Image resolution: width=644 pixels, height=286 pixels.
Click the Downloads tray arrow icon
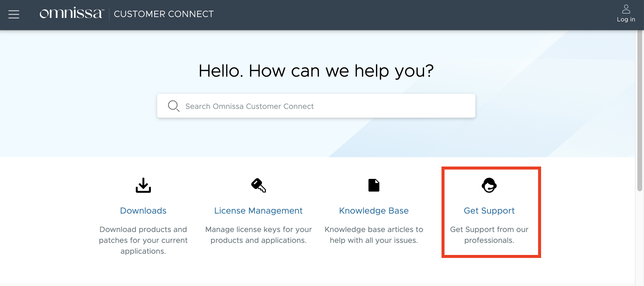143,185
